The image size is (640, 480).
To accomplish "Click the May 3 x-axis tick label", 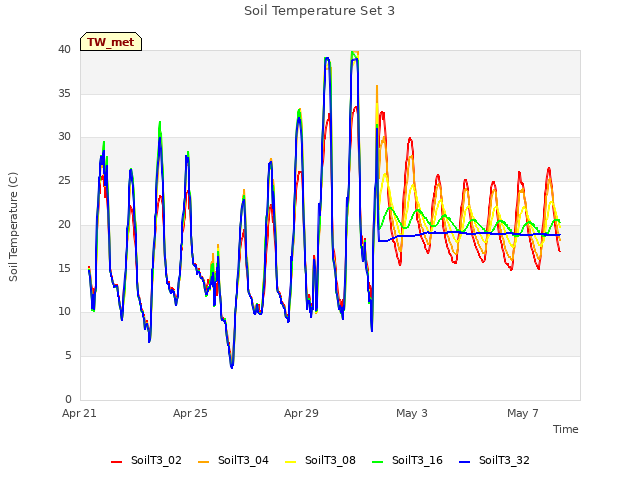I will click(x=412, y=413).
